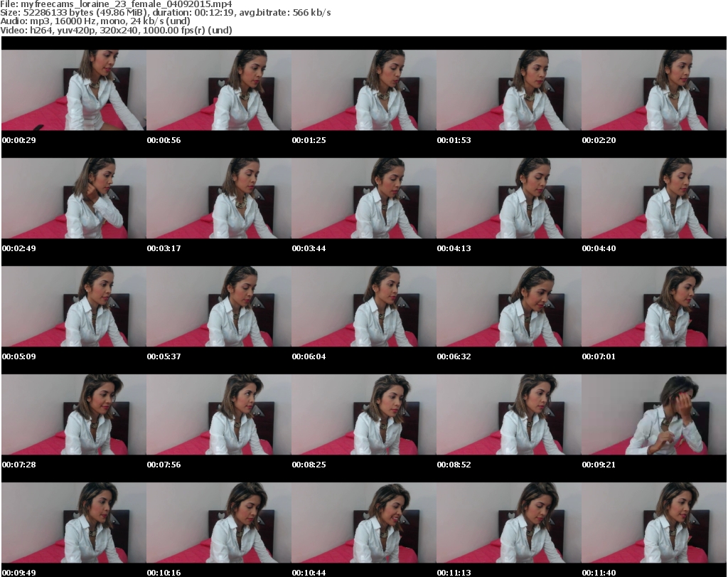Image resolution: width=728 pixels, height=577 pixels.
Task: Click the 'Video: h264, yuv420p' info line
Action: point(116,30)
